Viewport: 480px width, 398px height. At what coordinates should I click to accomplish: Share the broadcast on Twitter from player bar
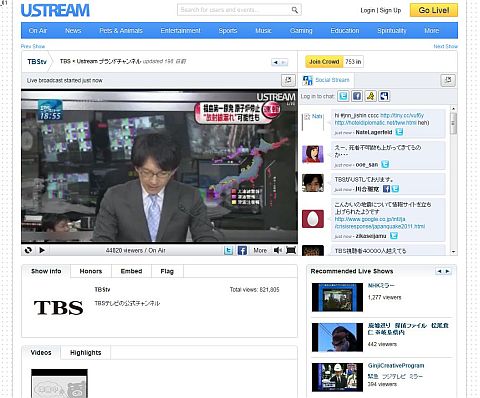coord(228,250)
